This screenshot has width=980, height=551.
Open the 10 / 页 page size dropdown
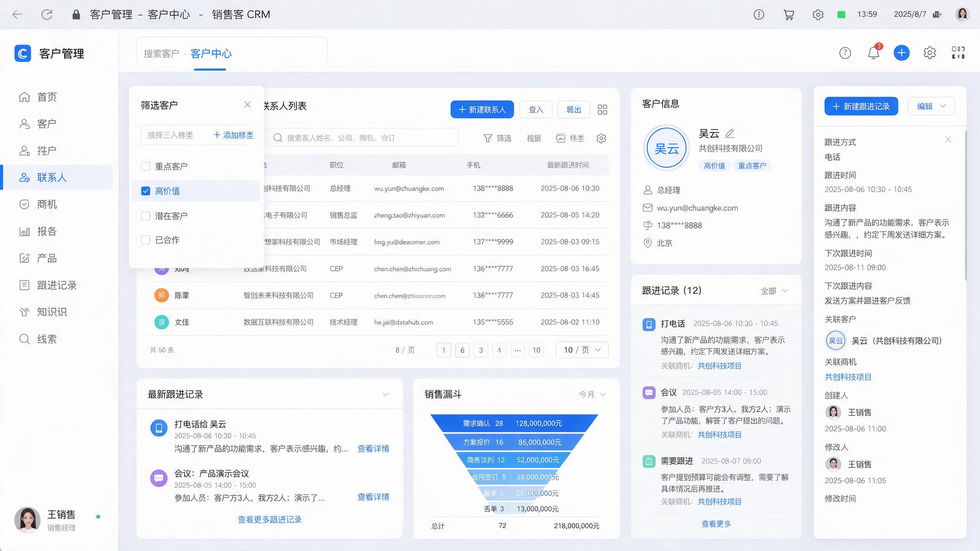click(x=582, y=350)
